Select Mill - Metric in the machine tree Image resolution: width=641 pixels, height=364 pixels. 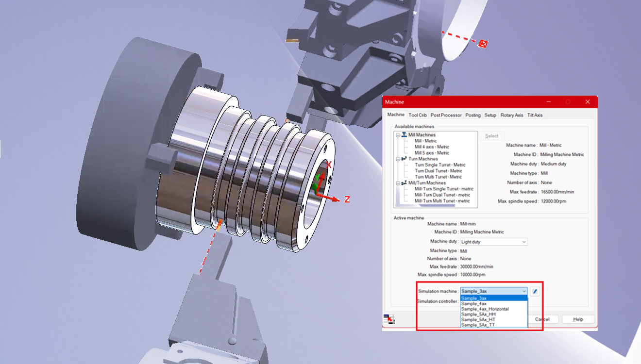coord(426,141)
